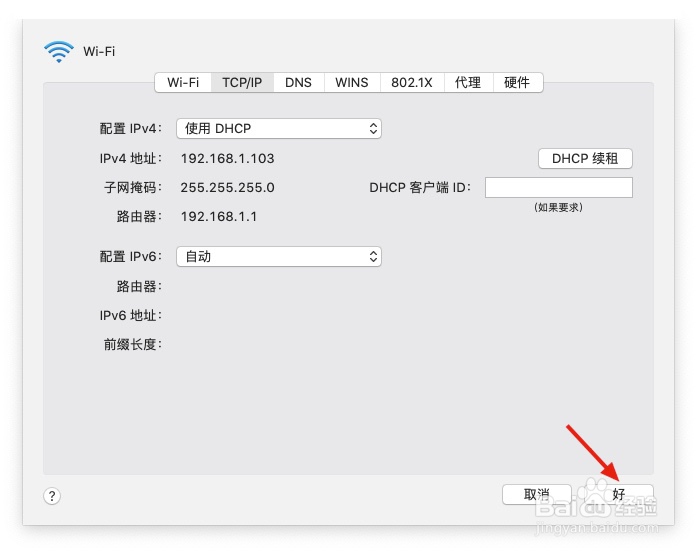Click the subnet mask value 255.255.255.0
This screenshot has height=552, width=697.
[227, 188]
